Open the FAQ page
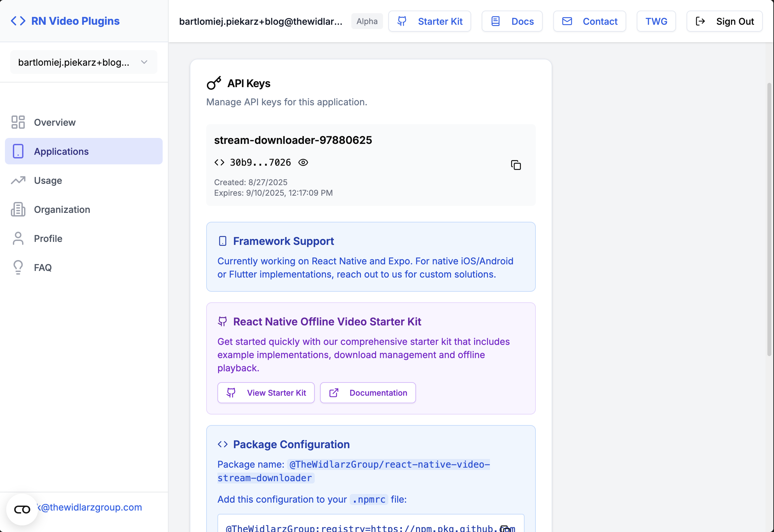Image resolution: width=774 pixels, height=532 pixels. tap(83, 267)
